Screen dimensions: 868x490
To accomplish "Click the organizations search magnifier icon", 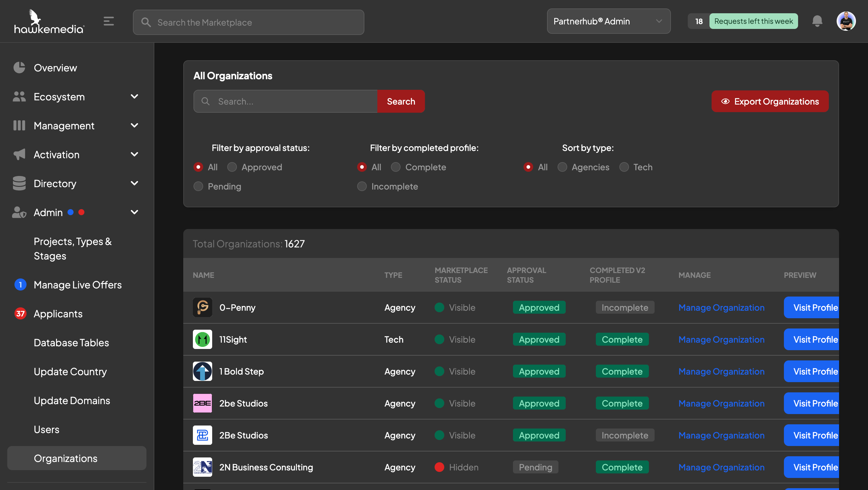I will 206,101.
